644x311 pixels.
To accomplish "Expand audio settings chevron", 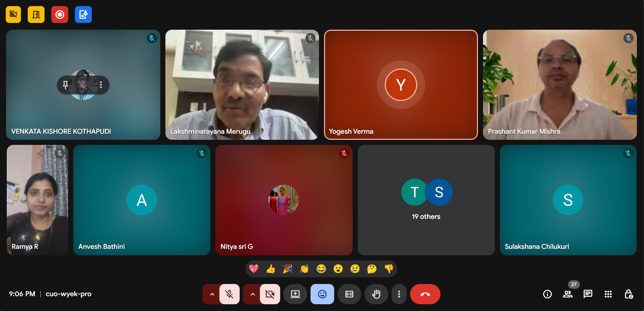I will click(212, 294).
